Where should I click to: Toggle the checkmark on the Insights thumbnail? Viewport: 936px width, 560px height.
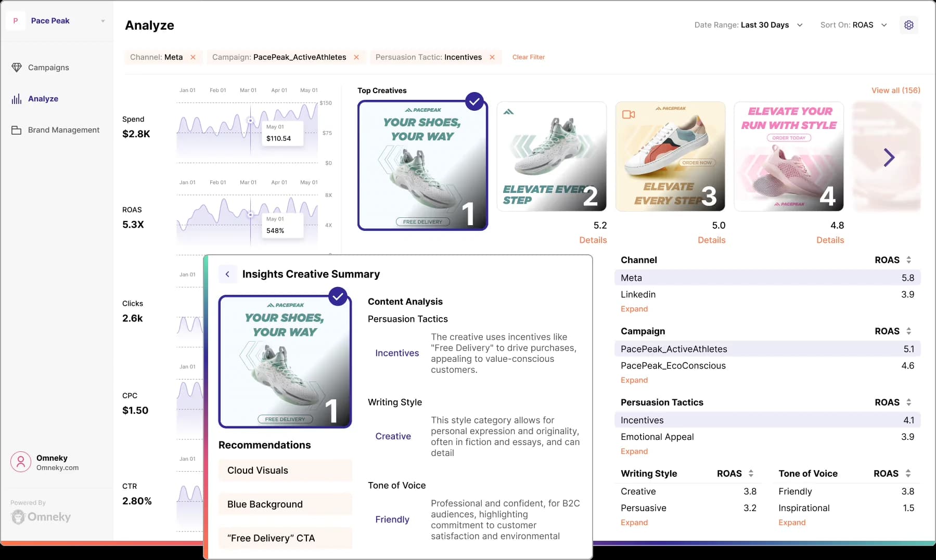(338, 296)
